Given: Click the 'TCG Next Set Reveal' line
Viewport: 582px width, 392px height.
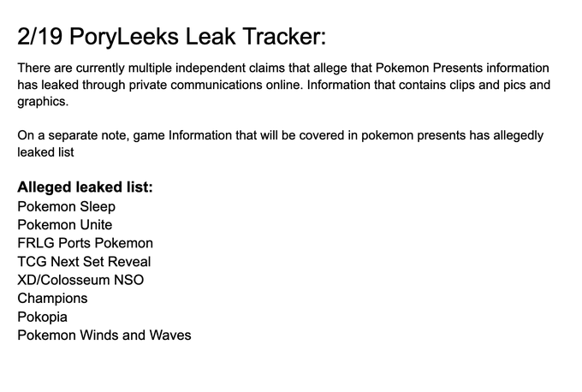Looking at the screenshot, I should (84, 262).
